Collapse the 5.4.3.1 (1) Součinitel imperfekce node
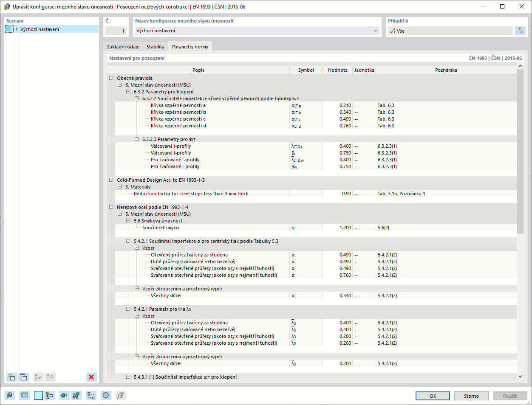The image size is (532, 405). coord(128,377)
